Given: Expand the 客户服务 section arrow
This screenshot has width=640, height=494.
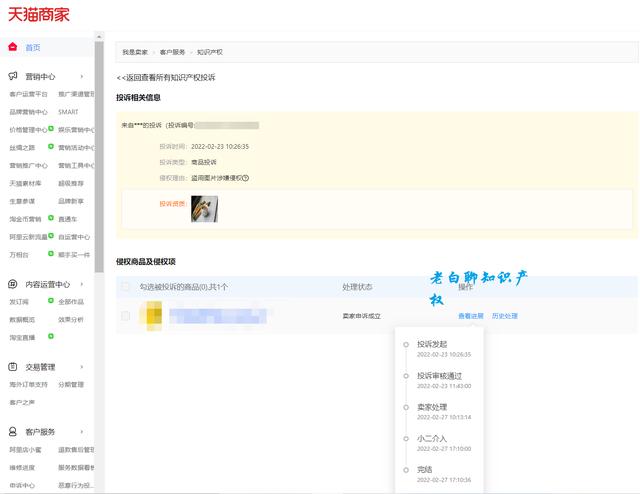Looking at the screenshot, I should click(x=82, y=432).
